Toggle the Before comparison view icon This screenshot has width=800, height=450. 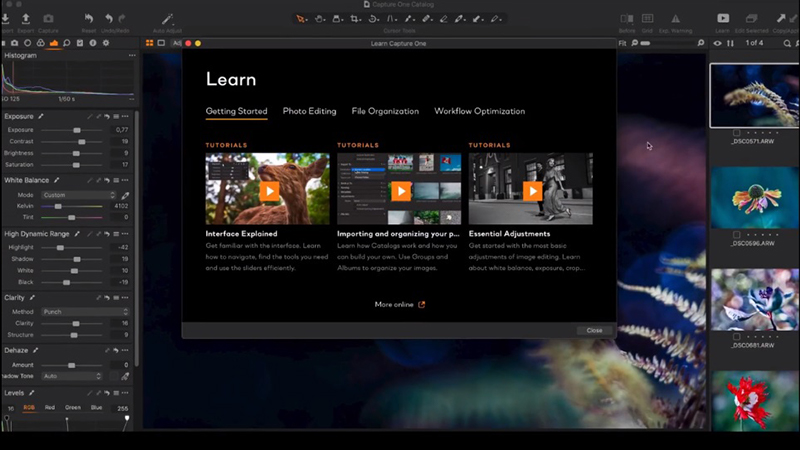[627, 18]
